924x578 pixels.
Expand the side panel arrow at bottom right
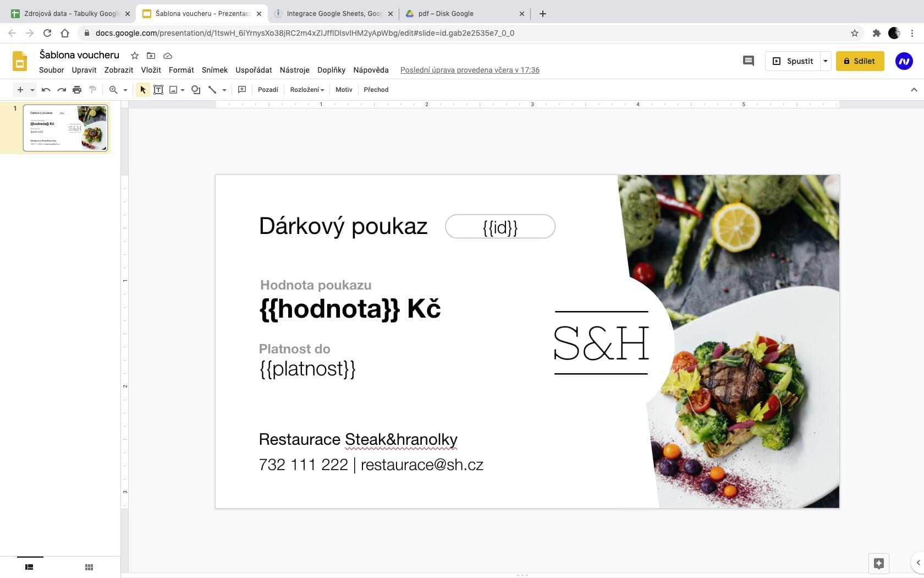tap(918, 563)
